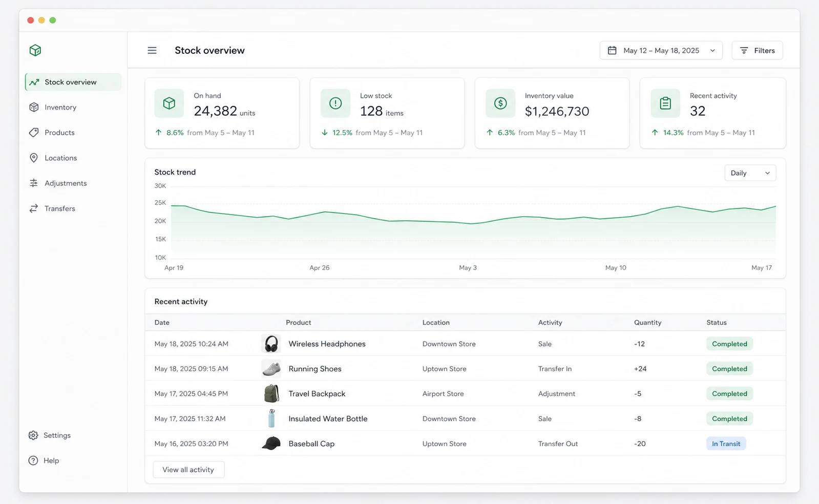
Task: Click the $1,246,730 inventory value
Action: [557, 111]
